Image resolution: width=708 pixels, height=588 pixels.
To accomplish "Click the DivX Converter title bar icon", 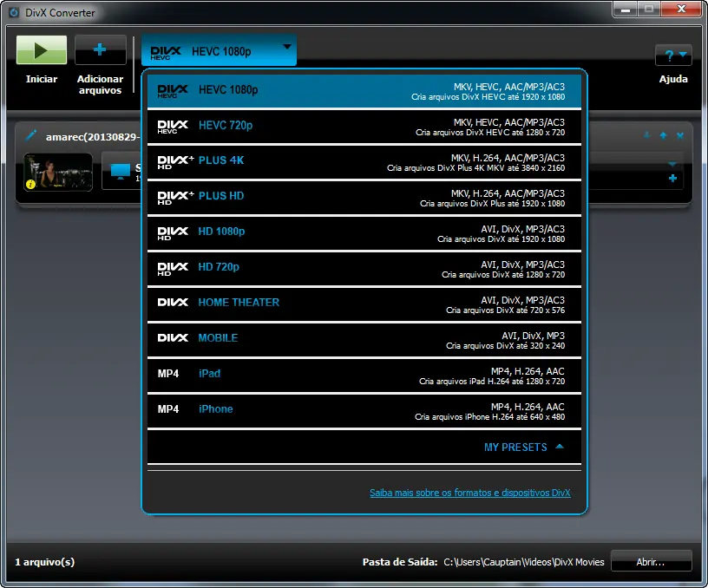I will click(x=14, y=12).
